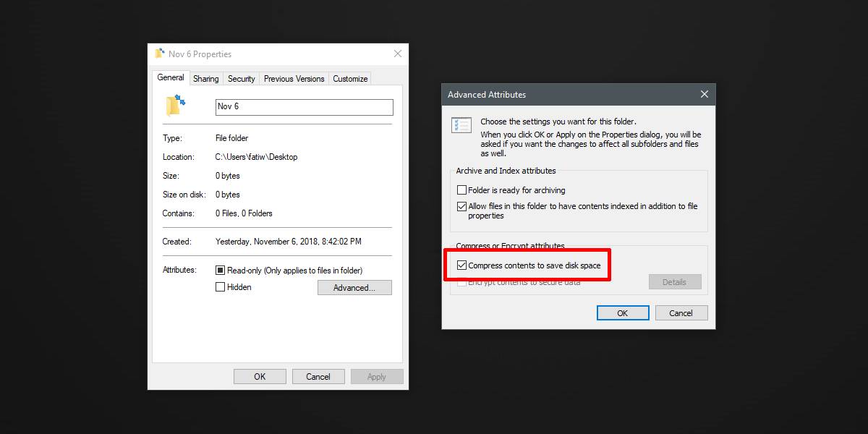Click the Advanced Attributes settings icon
Viewport: 868px width, 434px height.
click(x=461, y=125)
